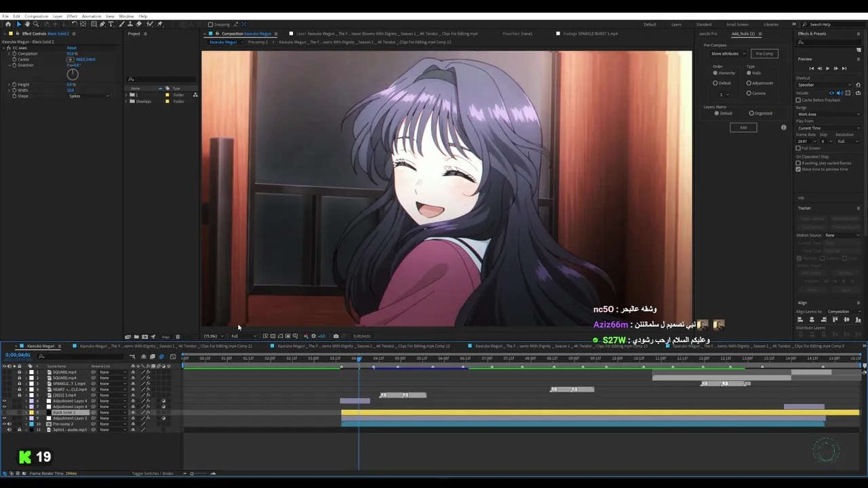Select the Puppet Pin tool
The height and width of the screenshot is (488, 868).
(159, 24)
